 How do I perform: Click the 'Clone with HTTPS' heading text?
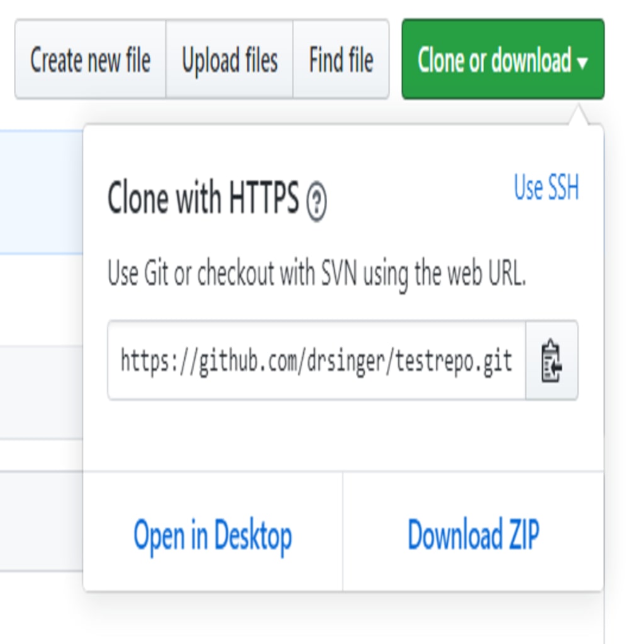click(x=203, y=198)
